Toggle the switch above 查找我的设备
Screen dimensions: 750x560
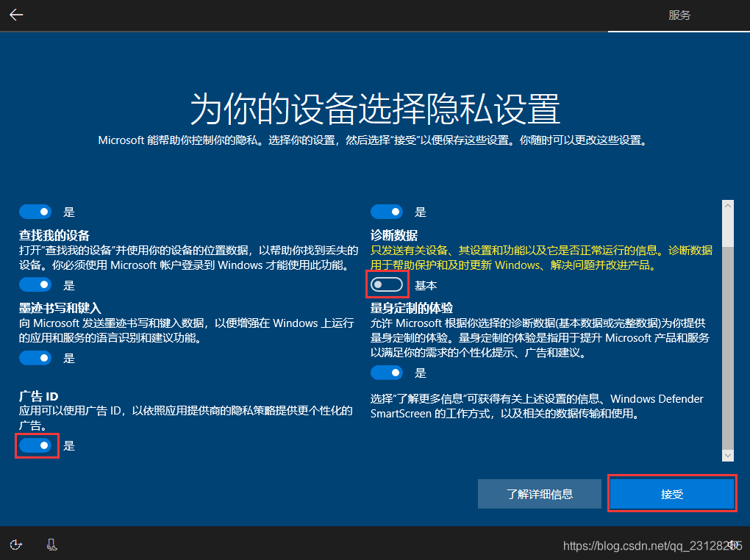(35, 212)
